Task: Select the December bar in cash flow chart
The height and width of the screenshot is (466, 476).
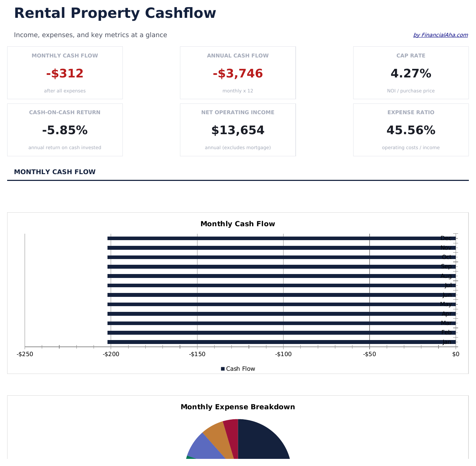Action: coord(271,238)
